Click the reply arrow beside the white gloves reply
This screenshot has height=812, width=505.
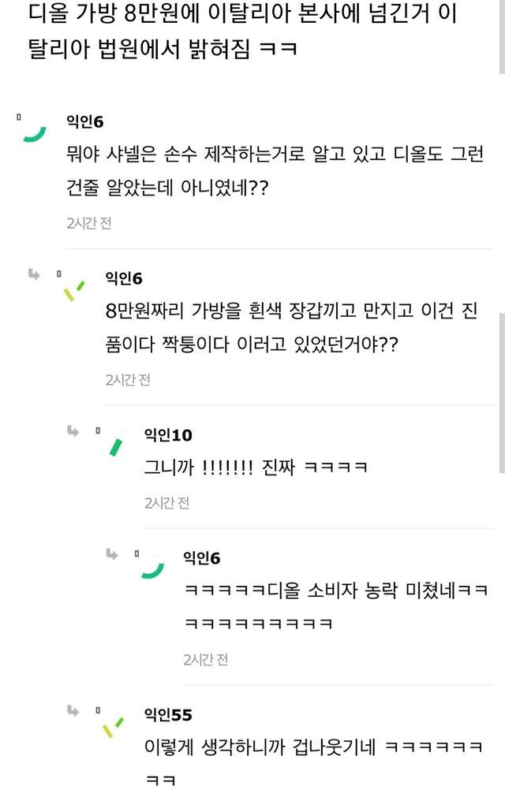tap(34, 275)
